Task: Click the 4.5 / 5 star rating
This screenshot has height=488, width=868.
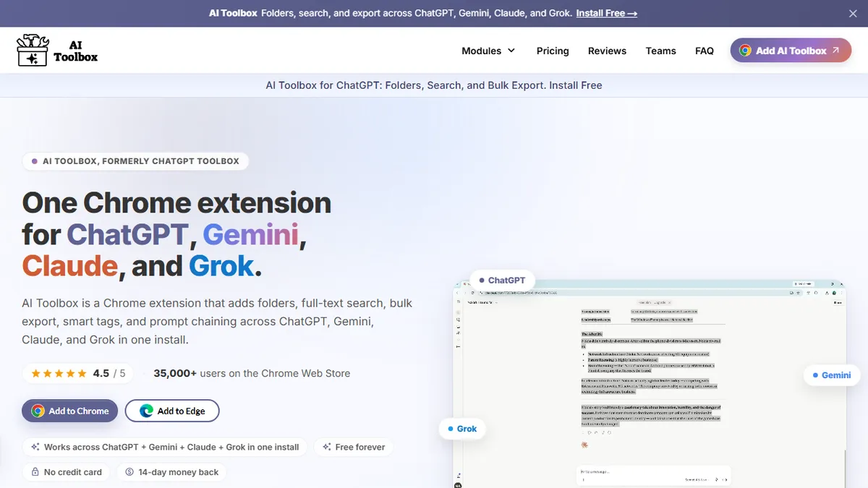Action: [78, 373]
